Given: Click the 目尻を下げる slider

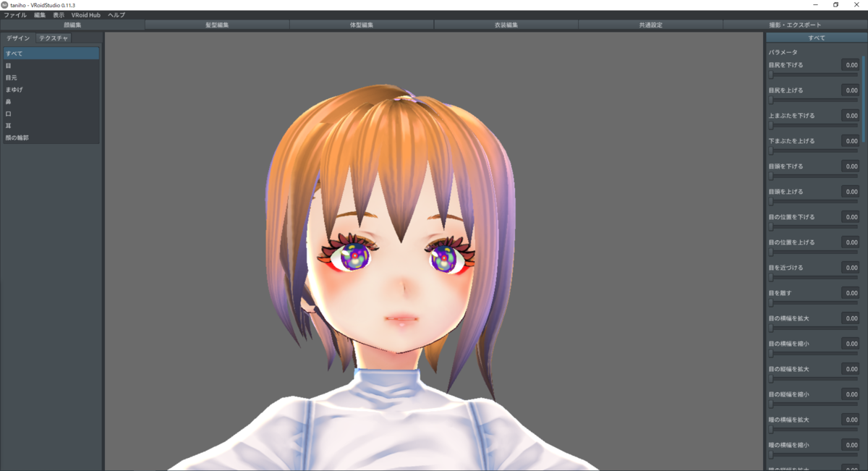Looking at the screenshot, I should click(814, 75).
